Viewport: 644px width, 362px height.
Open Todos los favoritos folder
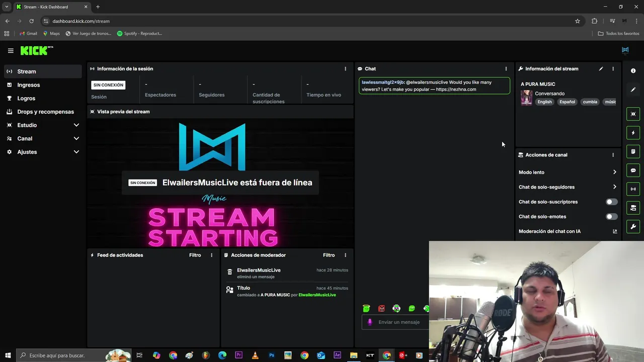(618, 34)
